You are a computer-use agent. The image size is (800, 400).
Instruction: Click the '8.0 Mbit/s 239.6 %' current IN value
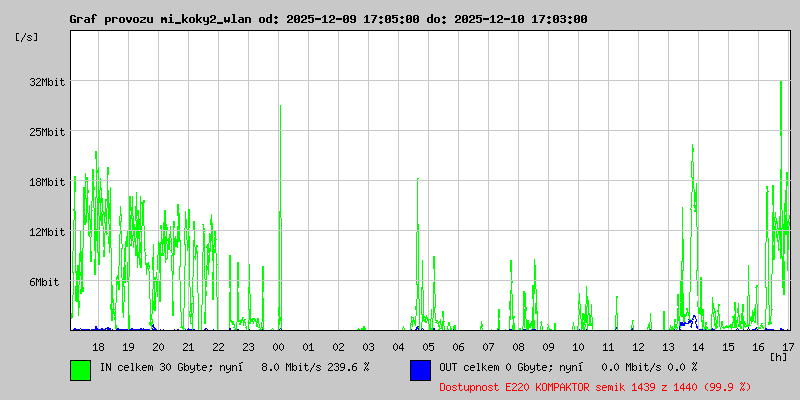(315, 367)
